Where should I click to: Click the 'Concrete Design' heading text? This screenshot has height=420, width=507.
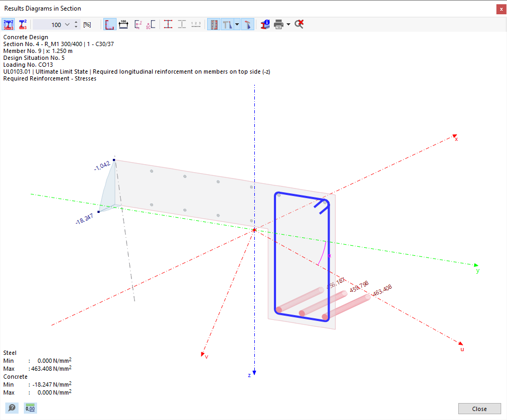[25, 37]
